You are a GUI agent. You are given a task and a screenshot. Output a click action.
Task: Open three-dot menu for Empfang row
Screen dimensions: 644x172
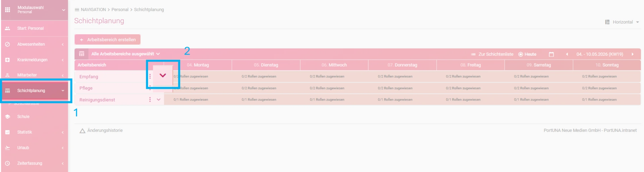pos(150,76)
